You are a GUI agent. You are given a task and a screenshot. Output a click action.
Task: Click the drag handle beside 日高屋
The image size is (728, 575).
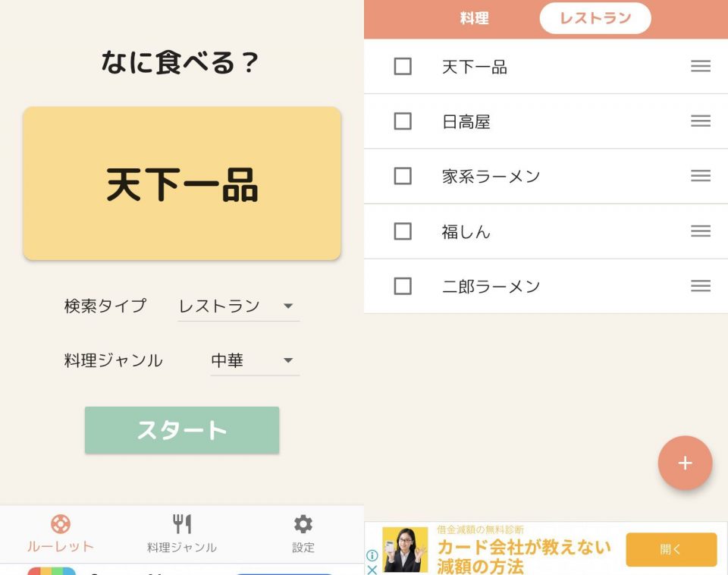click(x=699, y=121)
